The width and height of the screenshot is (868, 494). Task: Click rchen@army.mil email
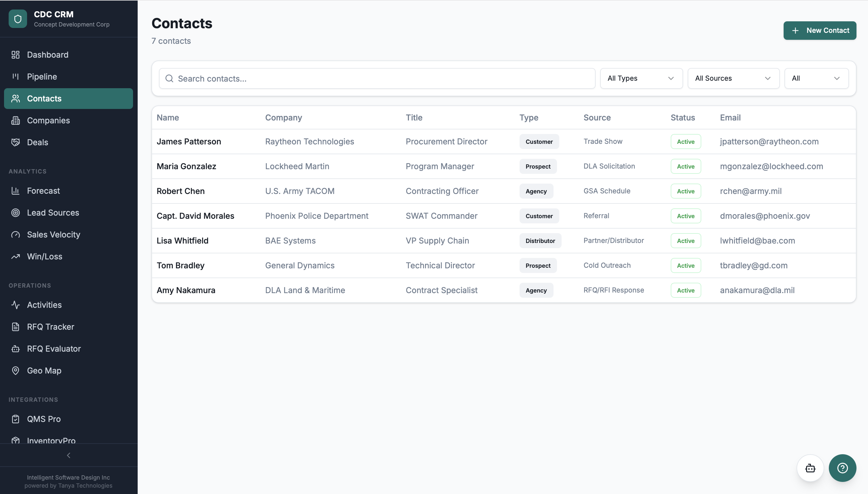(751, 191)
